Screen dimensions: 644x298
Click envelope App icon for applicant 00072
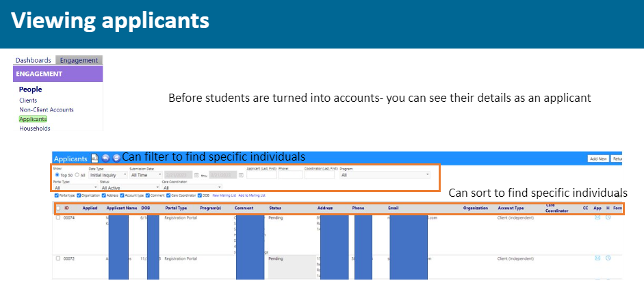(597, 258)
